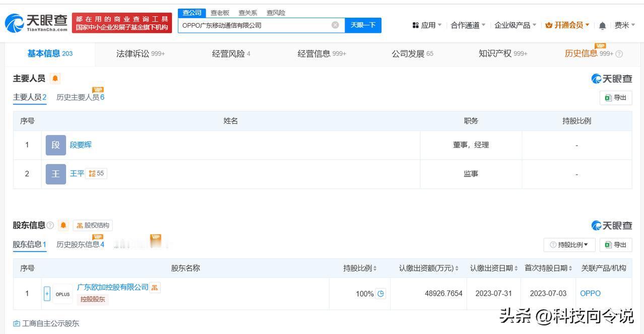Click the 48926.7654 capital value
This screenshot has width=644, height=334.
[443, 294]
